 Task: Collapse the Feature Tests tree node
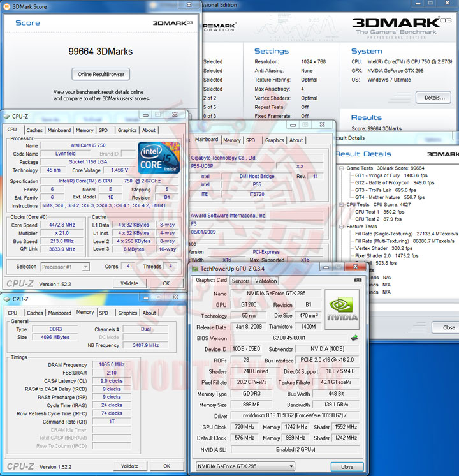pyautogui.click(x=342, y=227)
